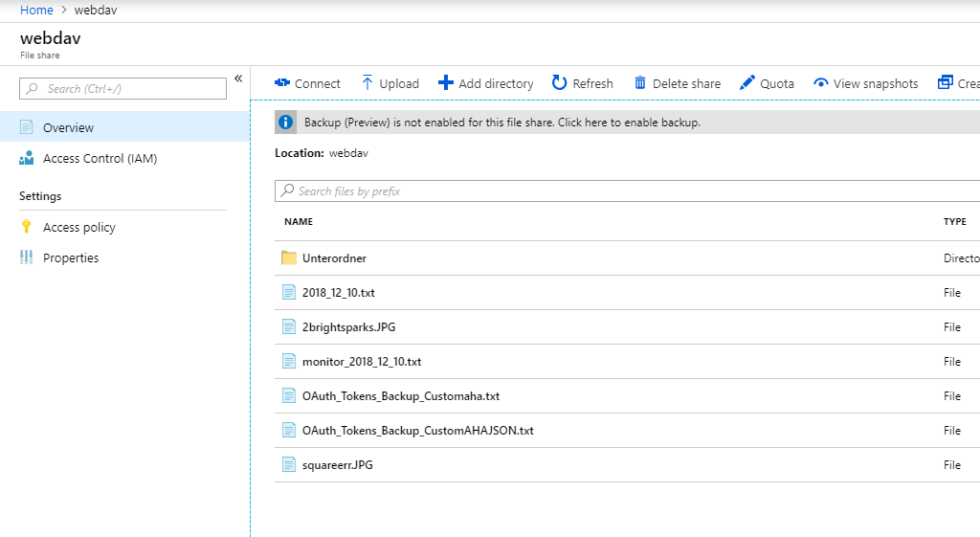Image resolution: width=980 pixels, height=537 pixels.
Task: Open Access Control (IAM) in sidebar
Action: pyautogui.click(x=100, y=158)
